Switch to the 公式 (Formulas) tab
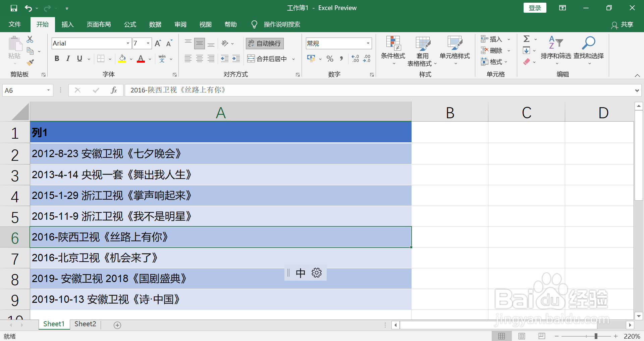The width and height of the screenshot is (644, 341). tap(130, 24)
